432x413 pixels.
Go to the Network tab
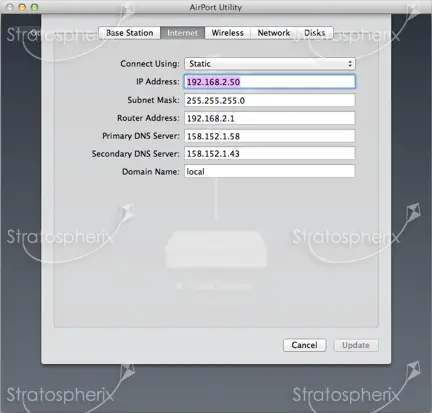pos(274,33)
